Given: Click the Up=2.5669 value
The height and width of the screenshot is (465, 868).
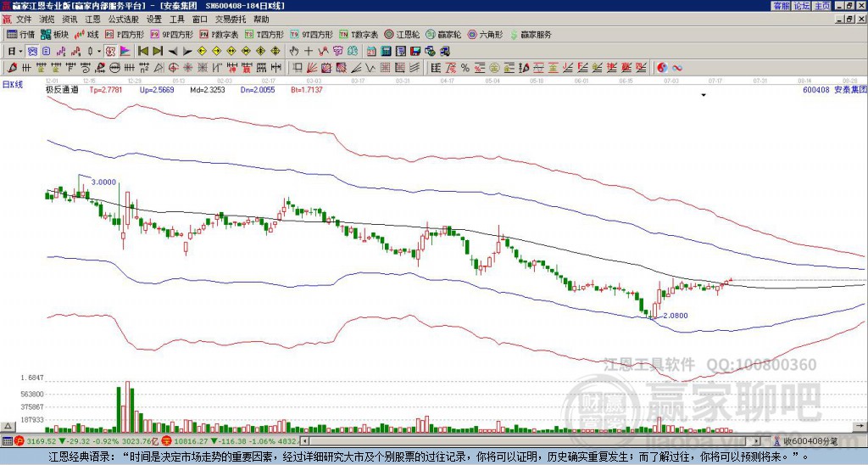Looking at the screenshot, I should (x=157, y=89).
